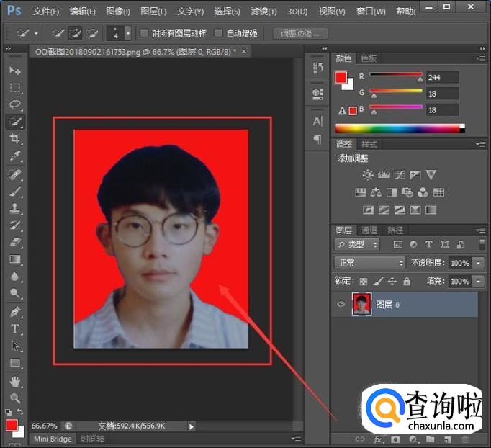Select the horizontal Type tool
The width and height of the screenshot is (491, 448).
[15, 328]
